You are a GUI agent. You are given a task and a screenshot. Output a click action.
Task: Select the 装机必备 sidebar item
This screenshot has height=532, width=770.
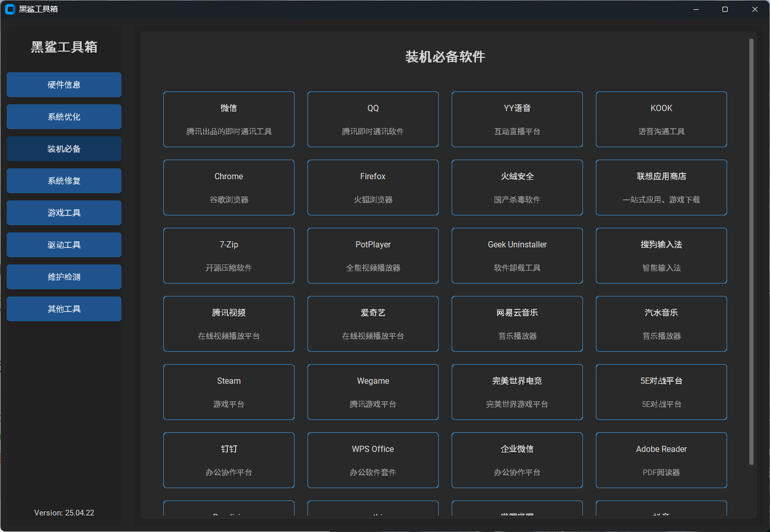[x=64, y=149]
